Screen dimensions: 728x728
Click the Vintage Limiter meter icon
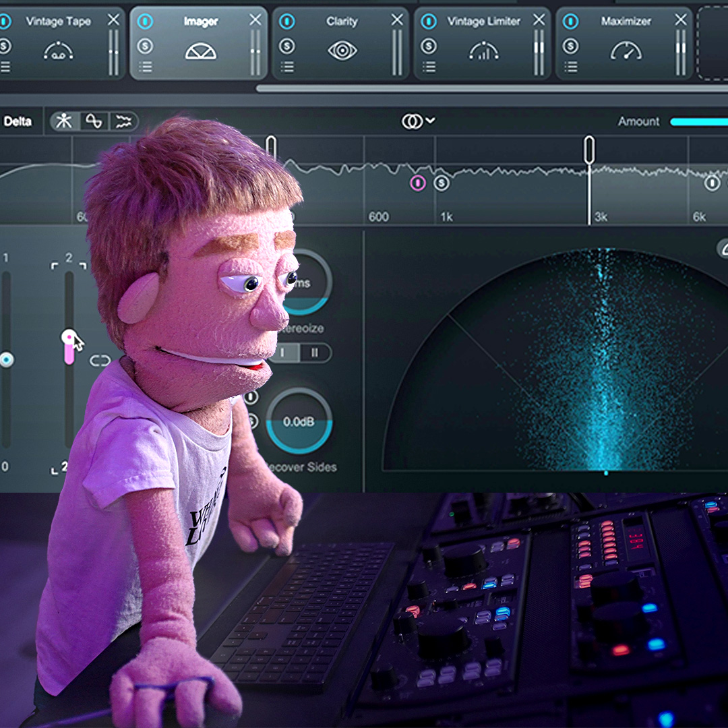coord(483,51)
